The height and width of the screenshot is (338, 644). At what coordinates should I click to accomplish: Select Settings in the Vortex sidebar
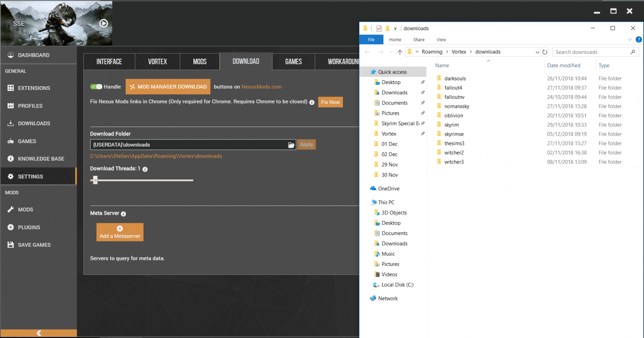(38, 177)
